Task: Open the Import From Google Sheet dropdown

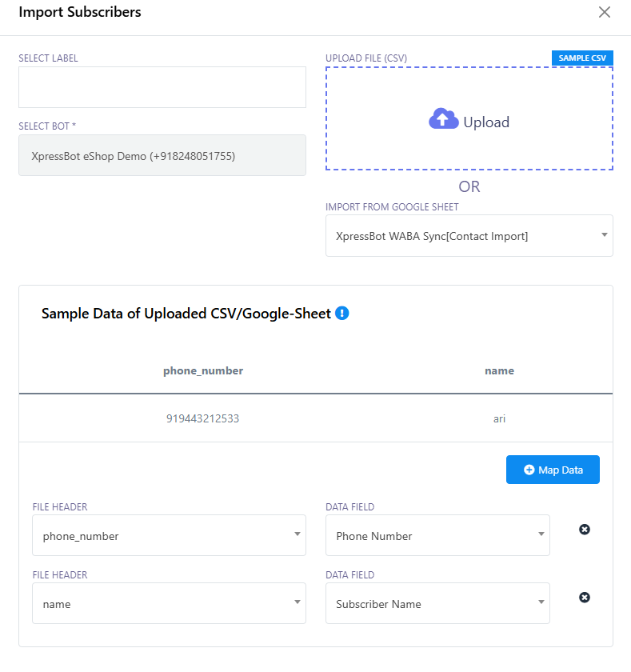Action: pyautogui.click(x=469, y=236)
